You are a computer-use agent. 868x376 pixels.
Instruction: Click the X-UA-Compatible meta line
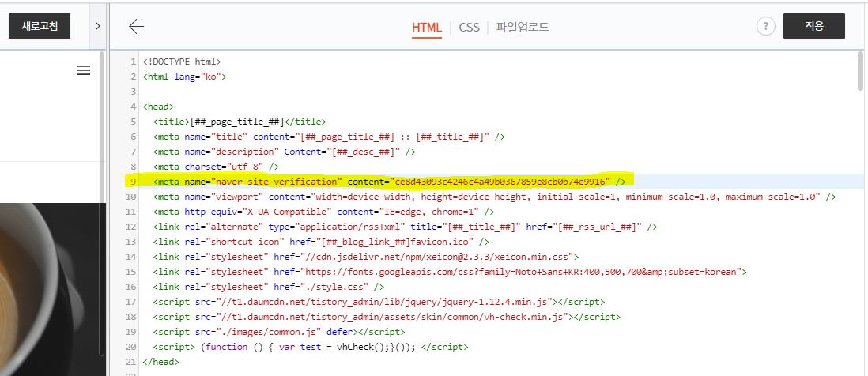(x=324, y=211)
